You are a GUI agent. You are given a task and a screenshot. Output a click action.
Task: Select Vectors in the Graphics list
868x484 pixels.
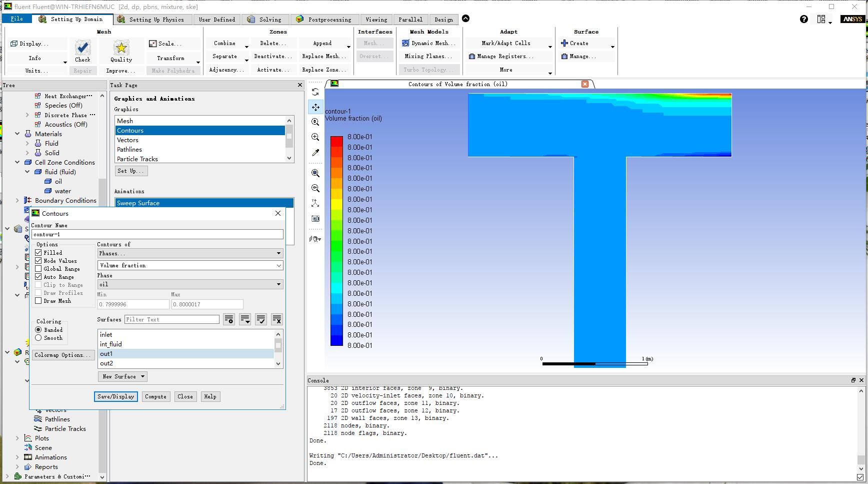pos(200,140)
